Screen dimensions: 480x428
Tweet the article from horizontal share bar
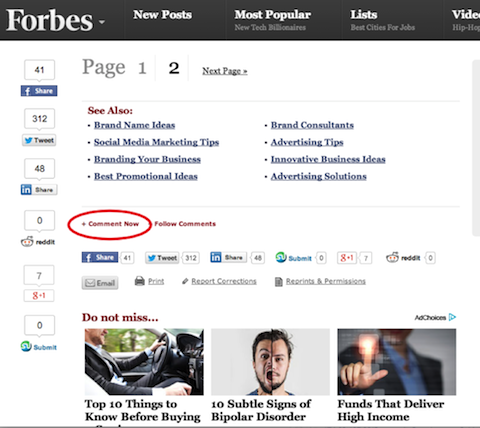click(x=162, y=258)
